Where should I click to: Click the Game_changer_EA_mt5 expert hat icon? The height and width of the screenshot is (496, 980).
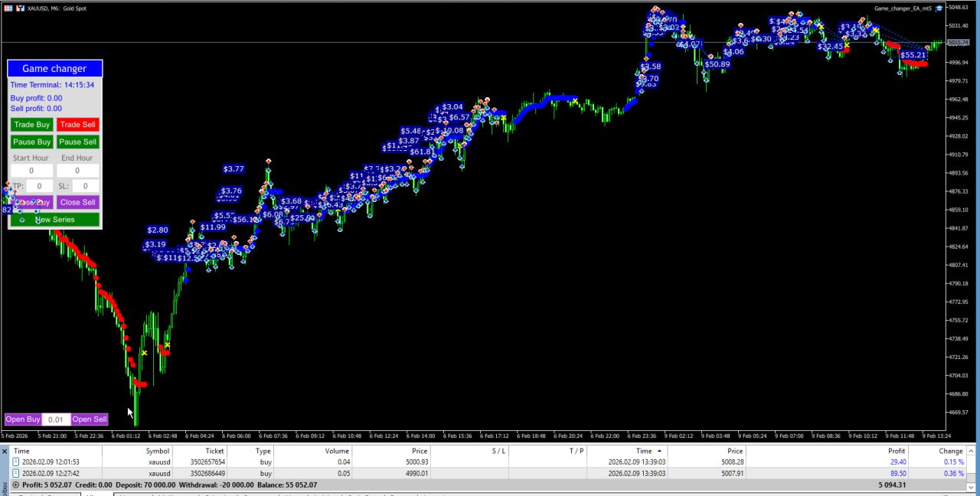(939, 8)
